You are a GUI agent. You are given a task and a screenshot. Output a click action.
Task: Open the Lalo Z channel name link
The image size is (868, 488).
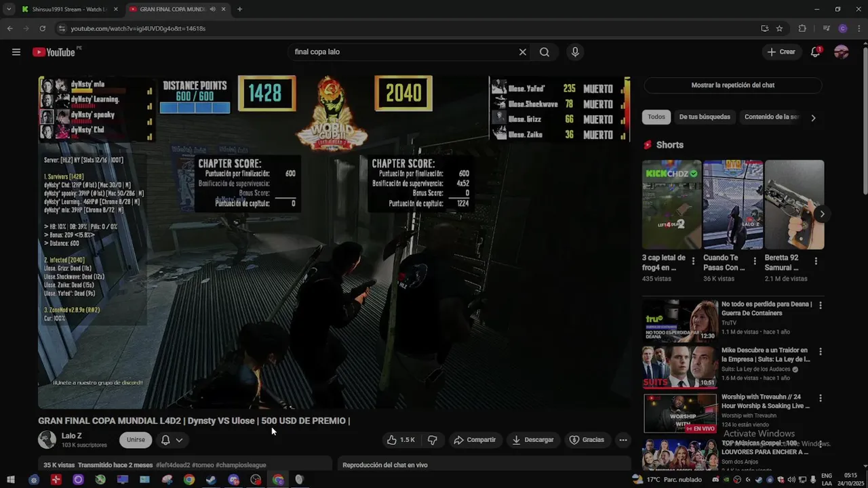coord(71,436)
